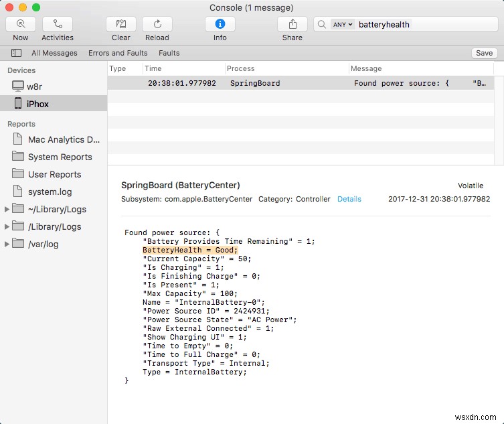Open the Activities view icon
This screenshot has height=424, width=504.
(57, 24)
